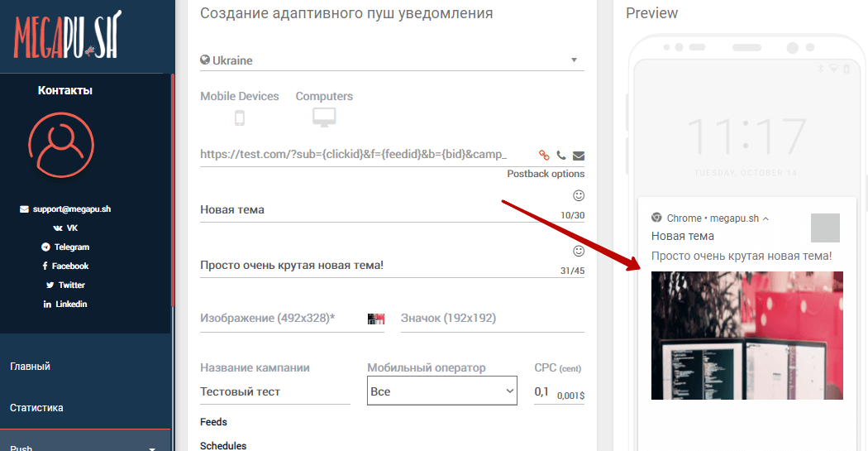Click the grey notification icon placeholder
The image size is (868, 451).
(x=825, y=228)
